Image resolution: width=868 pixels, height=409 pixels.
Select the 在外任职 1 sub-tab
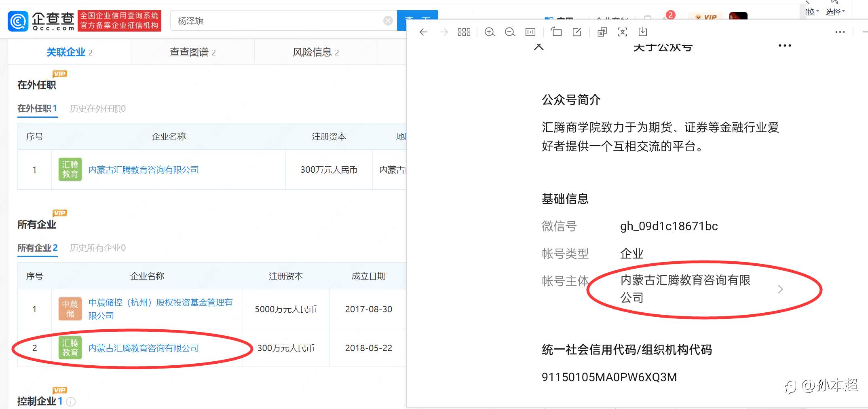click(x=37, y=108)
